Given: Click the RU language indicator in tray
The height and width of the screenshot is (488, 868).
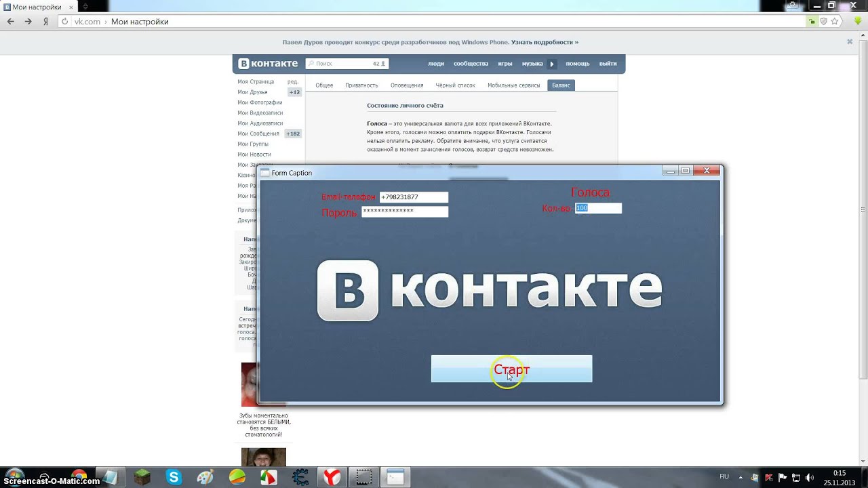Looking at the screenshot, I should click(x=724, y=476).
